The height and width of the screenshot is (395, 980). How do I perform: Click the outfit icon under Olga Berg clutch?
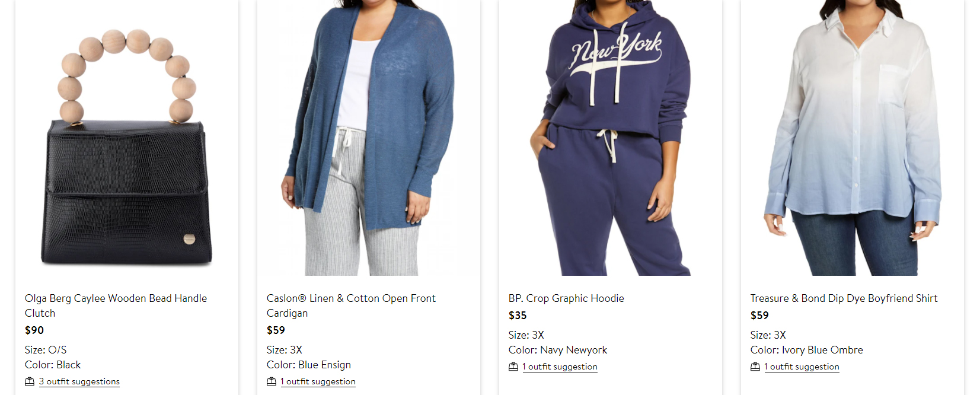[30, 381]
